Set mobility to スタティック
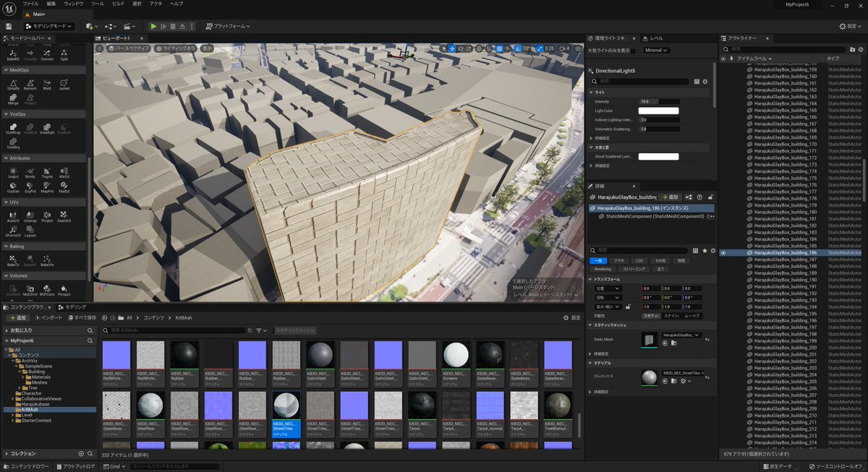 pyautogui.click(x=651, y=316)
